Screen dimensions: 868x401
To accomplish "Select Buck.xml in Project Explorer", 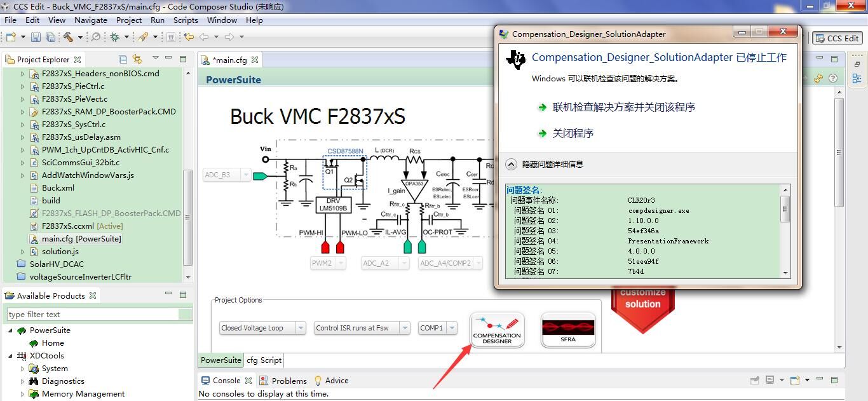I will (x=58, y=188).
